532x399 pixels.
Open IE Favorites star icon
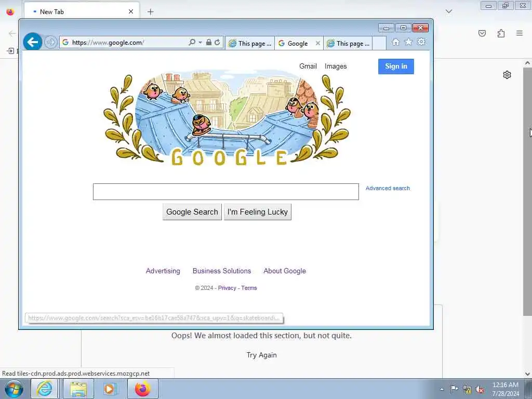click(x=408, y=42)
